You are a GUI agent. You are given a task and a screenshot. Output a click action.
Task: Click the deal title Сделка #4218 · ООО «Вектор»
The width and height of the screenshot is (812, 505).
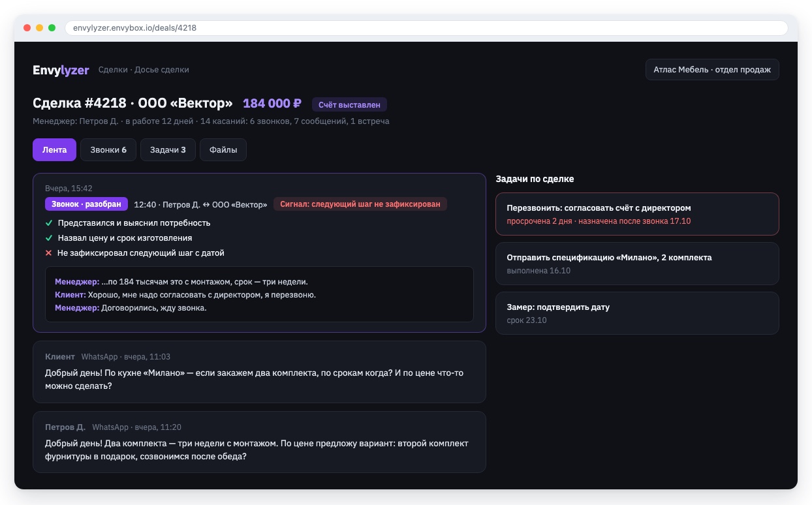[x=133, y=104]
